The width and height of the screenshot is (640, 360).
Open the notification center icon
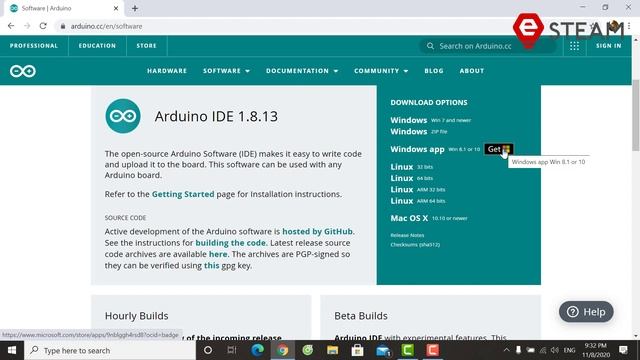(623, 350)
